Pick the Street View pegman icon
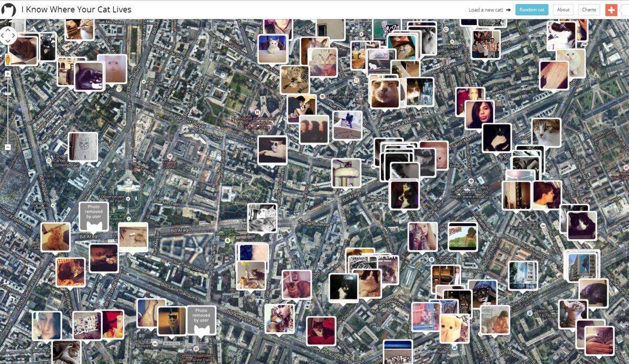This screenshot has width=629, height=364. pos(8,59)
